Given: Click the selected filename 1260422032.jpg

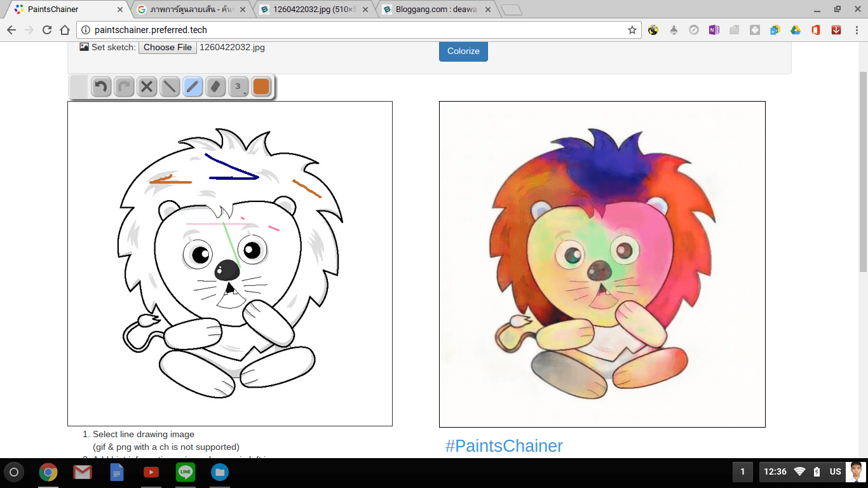Looking at the screenshot, I should [x=232, y=47].
